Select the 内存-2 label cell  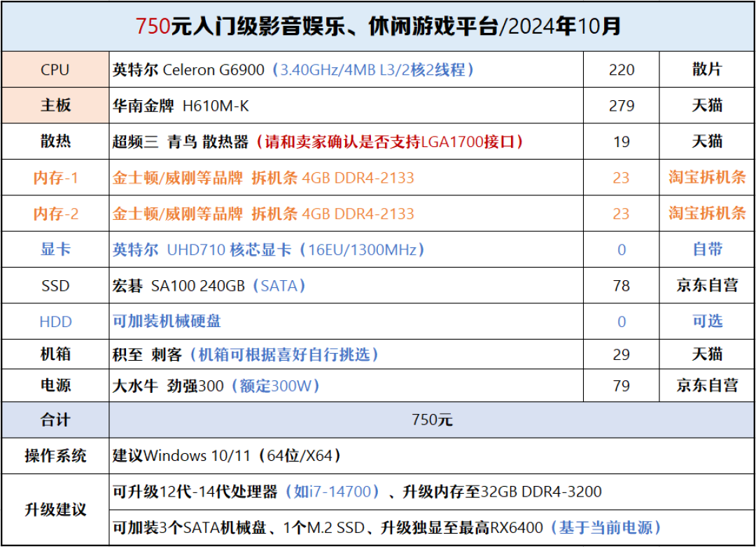pos(55,213)
